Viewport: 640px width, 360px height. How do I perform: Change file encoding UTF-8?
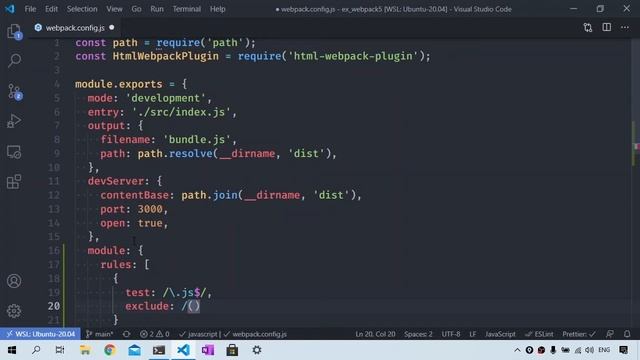click(451, 334)
